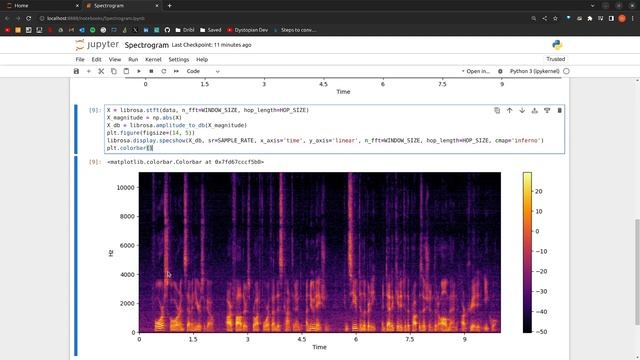Open the File menu
640x360 pixels.
point(80,59)
